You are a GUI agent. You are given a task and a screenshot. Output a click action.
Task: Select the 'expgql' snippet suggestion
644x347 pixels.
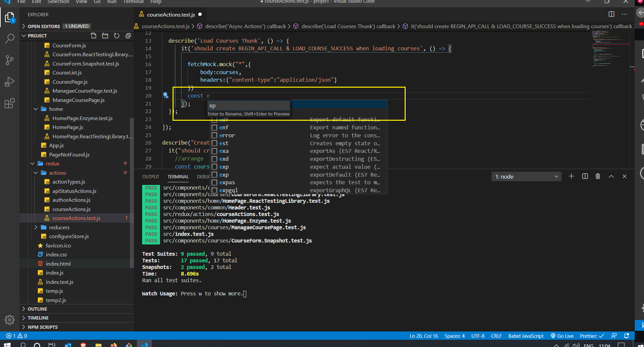pyautogui.click(x=299, y=190)
